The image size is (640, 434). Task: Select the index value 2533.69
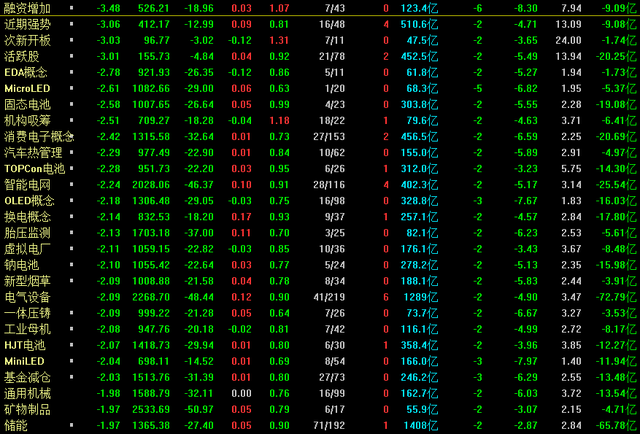[x=151, y=410]
